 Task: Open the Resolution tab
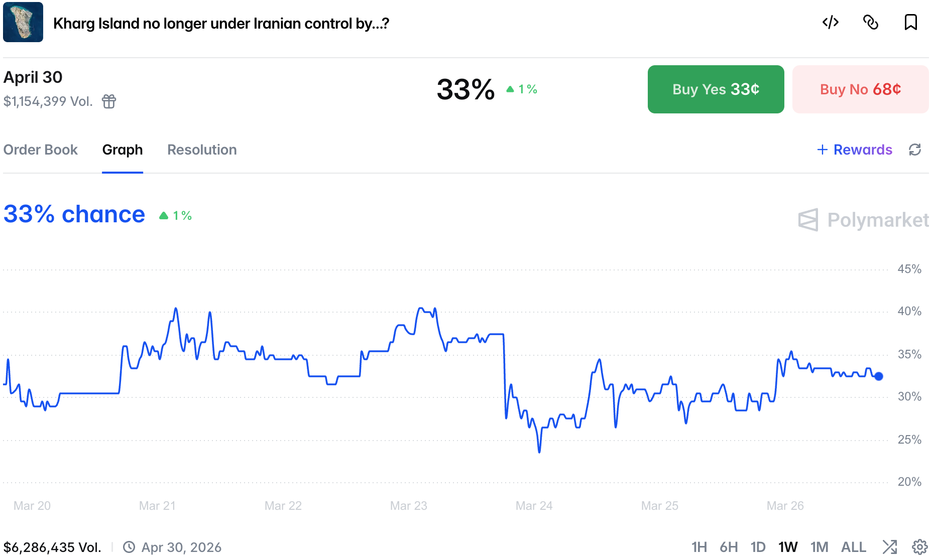[x=202, y=150]
